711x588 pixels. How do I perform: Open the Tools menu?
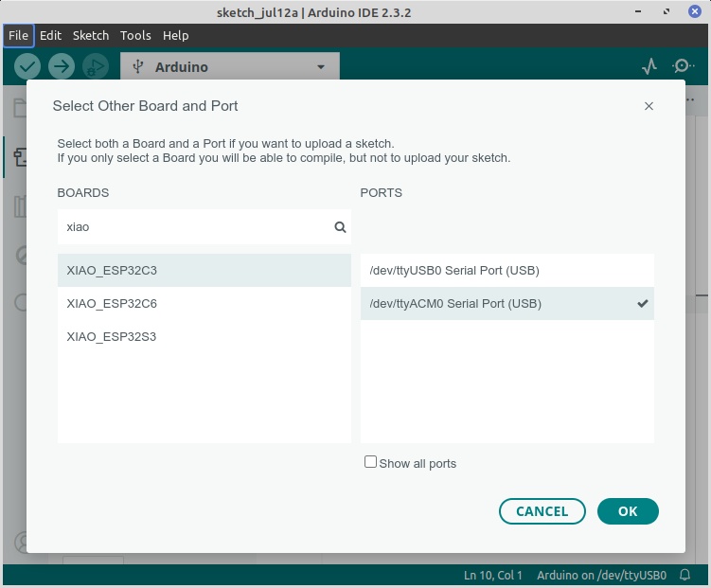(135, 35)
